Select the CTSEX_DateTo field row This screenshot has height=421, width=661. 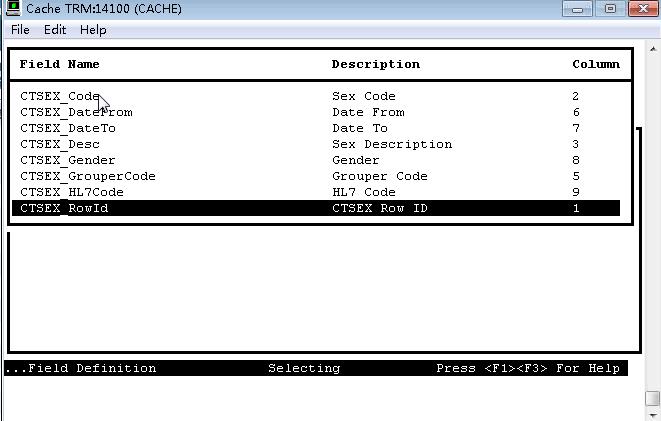tap(316, 128)
